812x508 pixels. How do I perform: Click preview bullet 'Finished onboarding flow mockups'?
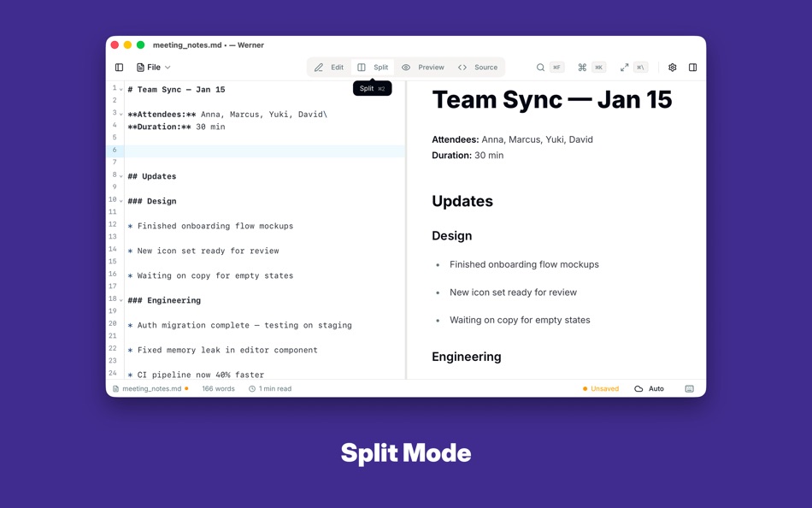[x=524, y=264]
